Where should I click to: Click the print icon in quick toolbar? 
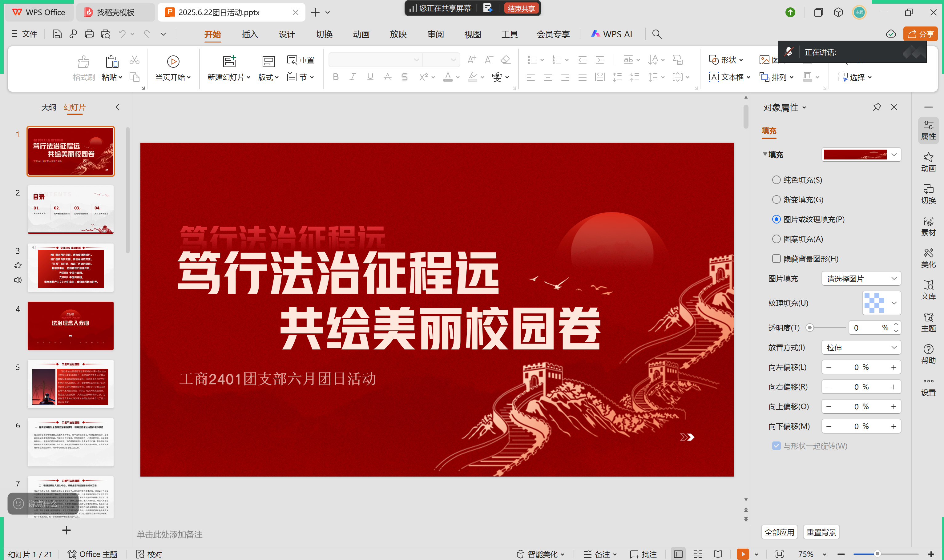89,34
